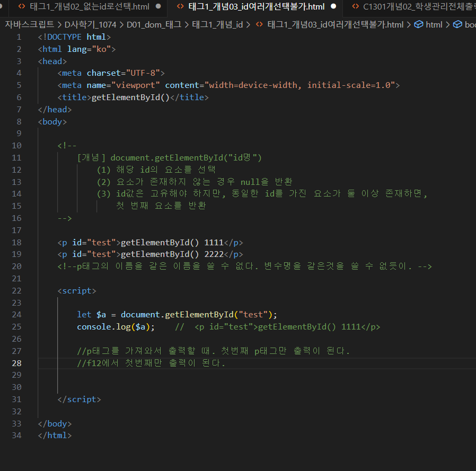Click comment line (2) null을 반환
Viewport: 476px width, 471px height.
pyautogui.click(x=195, y=182)
